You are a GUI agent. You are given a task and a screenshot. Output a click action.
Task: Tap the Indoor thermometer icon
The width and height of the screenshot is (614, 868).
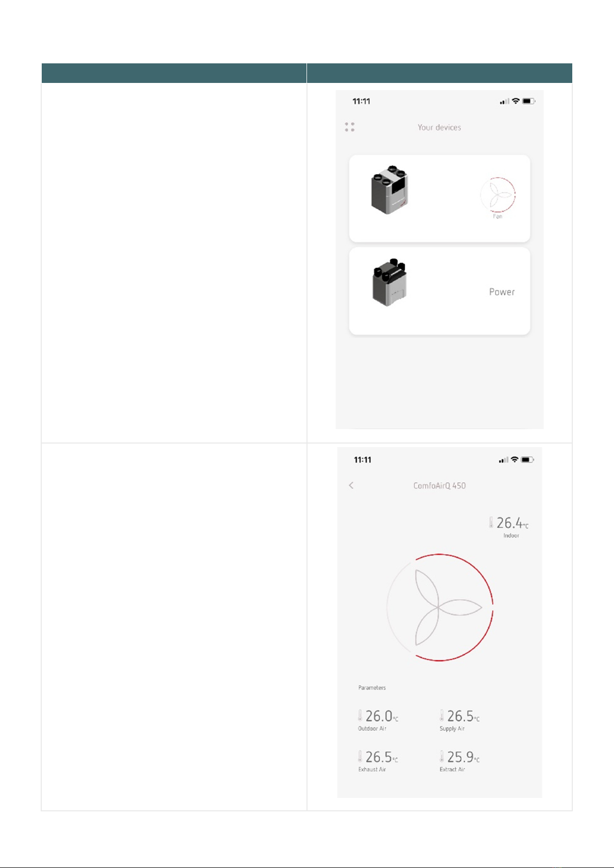[491, 522]
